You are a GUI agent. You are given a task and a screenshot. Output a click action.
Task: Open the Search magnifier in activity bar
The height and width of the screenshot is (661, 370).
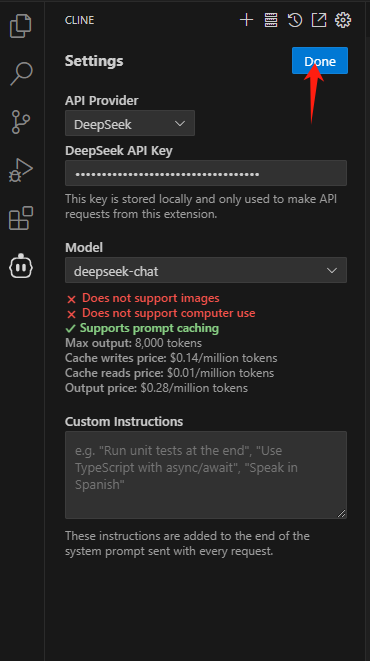(x=21, y=74)
